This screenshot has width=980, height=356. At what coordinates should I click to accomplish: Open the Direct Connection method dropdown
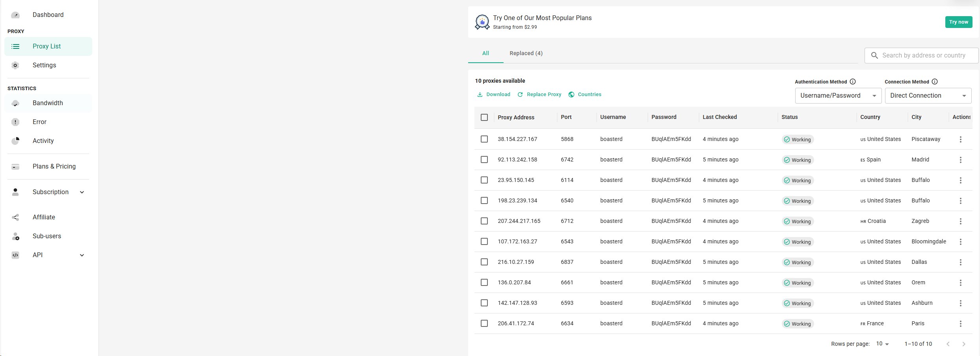[x=928, y=96]
